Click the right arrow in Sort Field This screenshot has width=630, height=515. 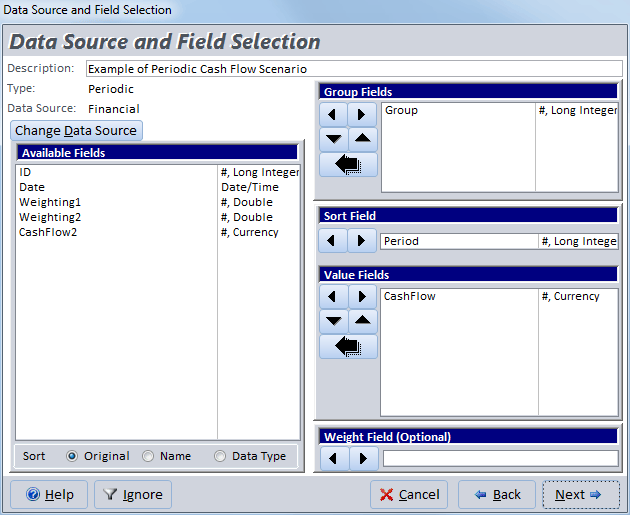click(x=362, y=241)
